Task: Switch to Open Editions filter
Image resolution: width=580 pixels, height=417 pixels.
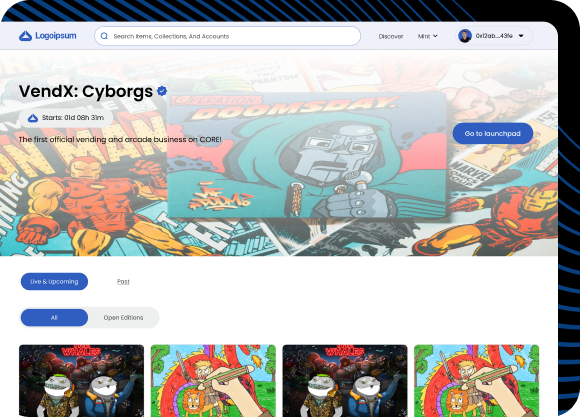Action: tap(123, 317)
